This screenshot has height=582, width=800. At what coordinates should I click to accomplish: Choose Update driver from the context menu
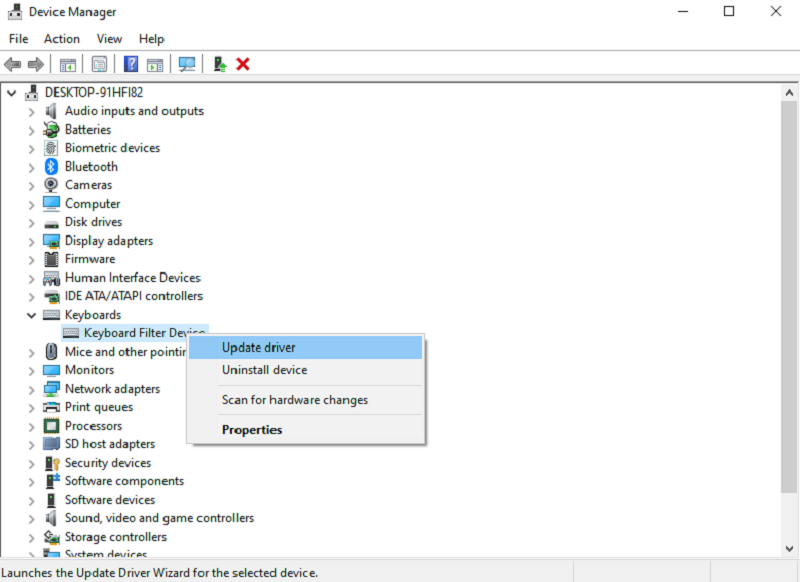(258, 347)
